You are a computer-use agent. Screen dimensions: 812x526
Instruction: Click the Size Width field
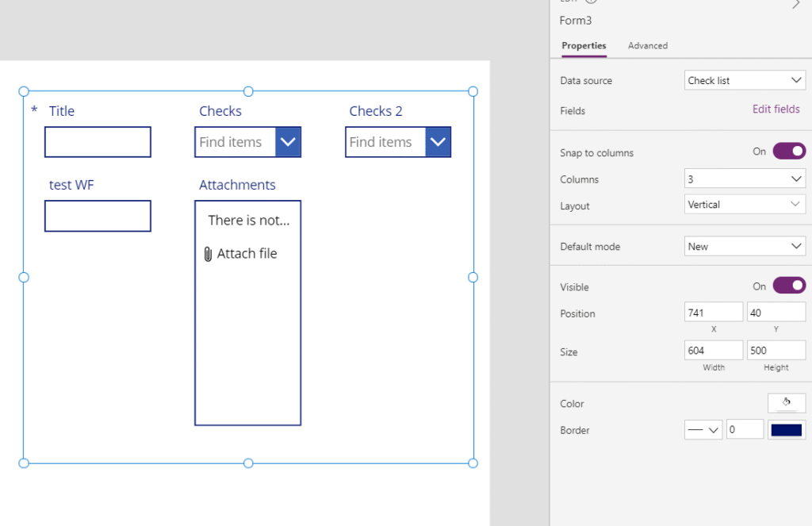pos(713,351)
